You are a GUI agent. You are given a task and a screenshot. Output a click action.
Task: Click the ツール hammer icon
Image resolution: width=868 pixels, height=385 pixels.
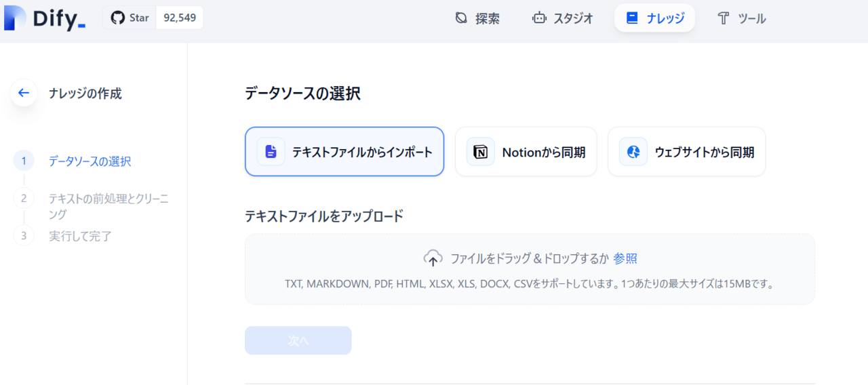click(x=724, y=18)
